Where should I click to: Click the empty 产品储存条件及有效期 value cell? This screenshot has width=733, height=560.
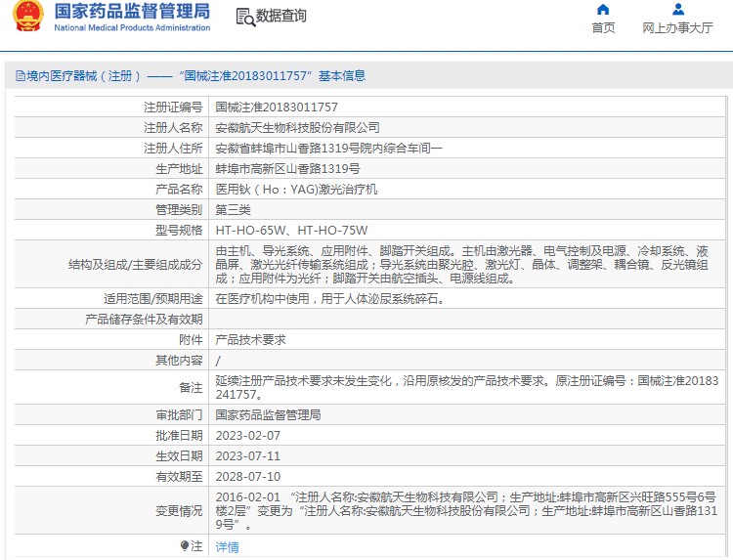(466, 320)
